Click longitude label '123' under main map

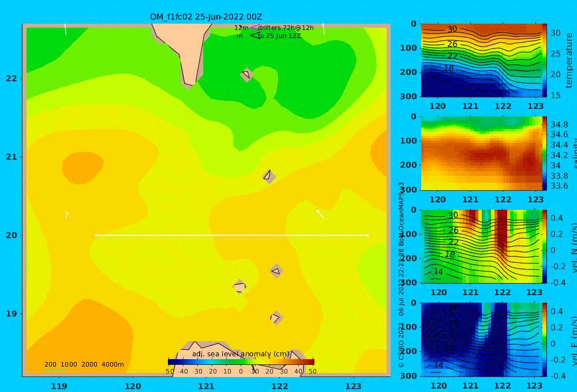click(x=354, y=386)
